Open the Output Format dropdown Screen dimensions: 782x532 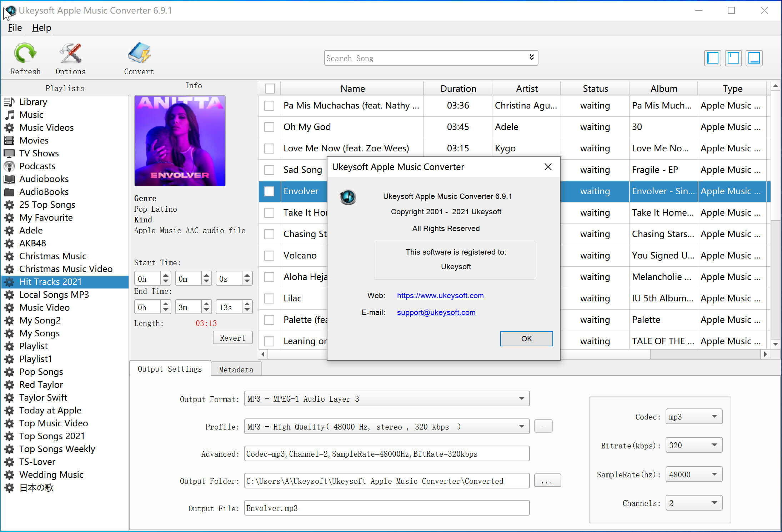point(521,399)
